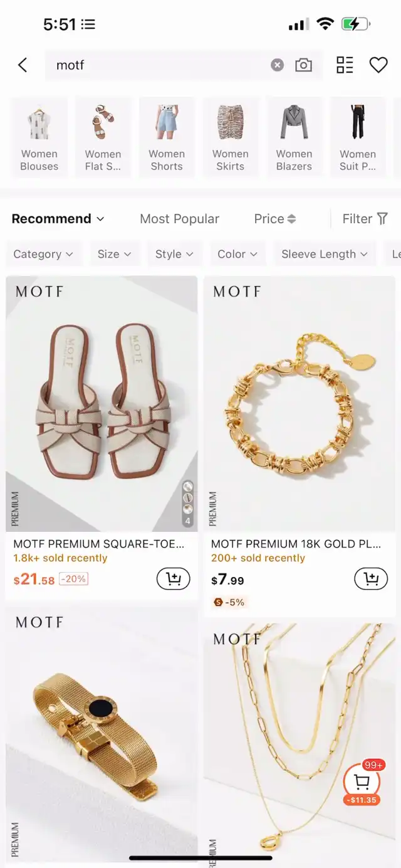Open the Category filter dropdown

coord(43,254)
